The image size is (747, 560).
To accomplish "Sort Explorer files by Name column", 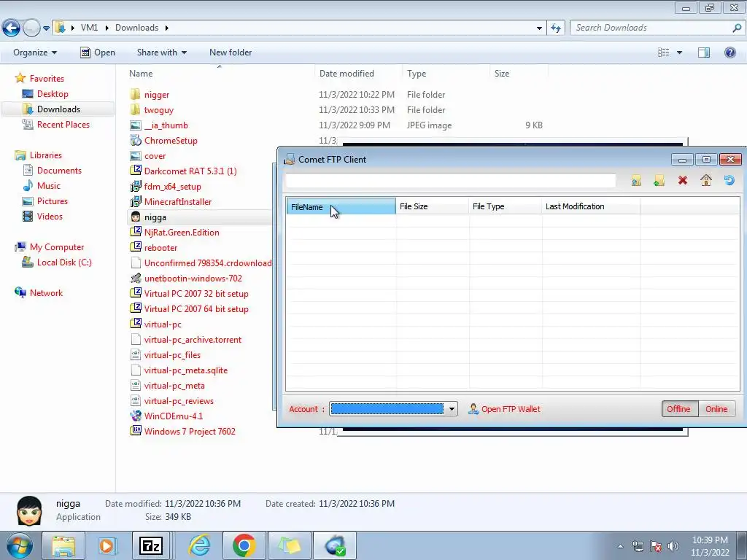I will click(x=219, y=74).
